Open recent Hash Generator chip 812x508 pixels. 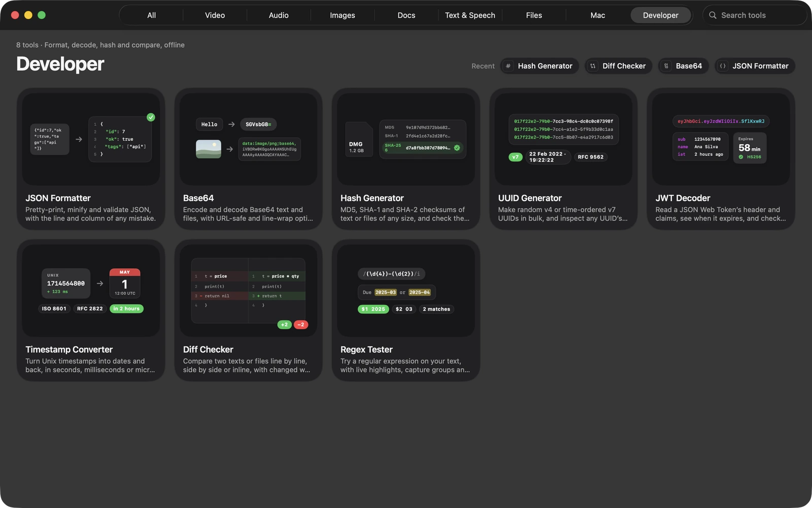pos(539,66)
